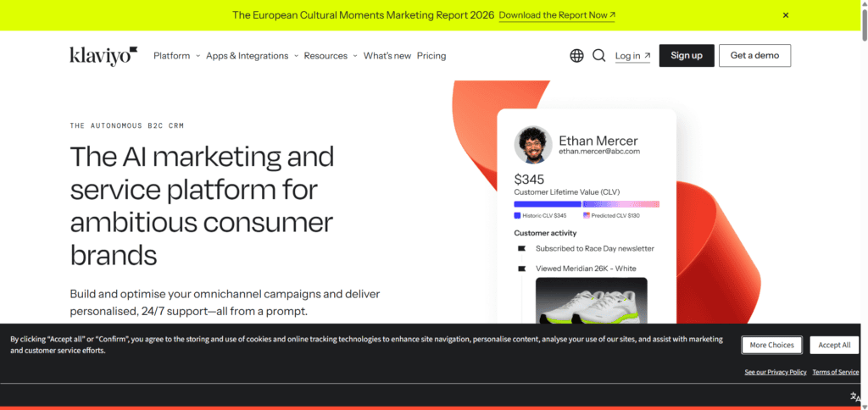Screen dimensions: 868x410
Task: Click the Klaviyo logo
Action: [x=103, y=56]
